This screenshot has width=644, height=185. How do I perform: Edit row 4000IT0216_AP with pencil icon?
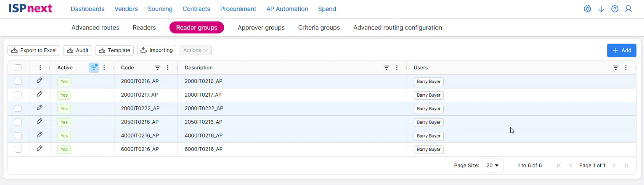[x=39, y=135]
